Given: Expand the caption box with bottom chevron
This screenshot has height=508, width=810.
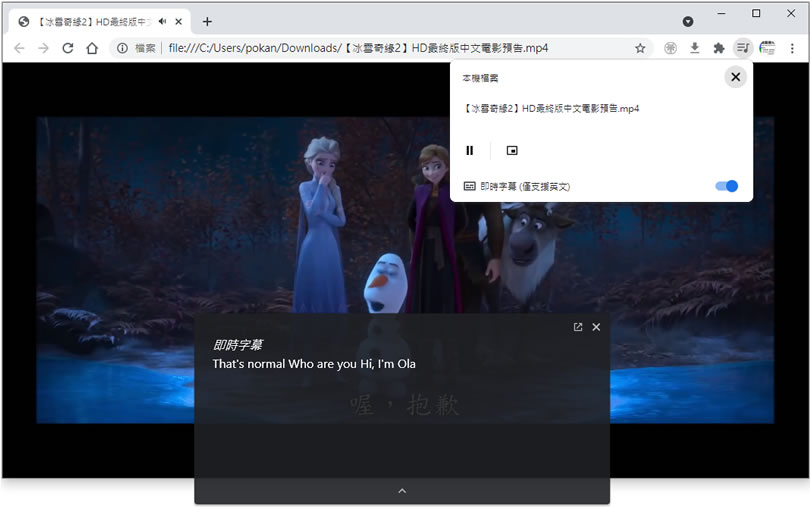Looking at the screenshot, I should click(402, 490).
